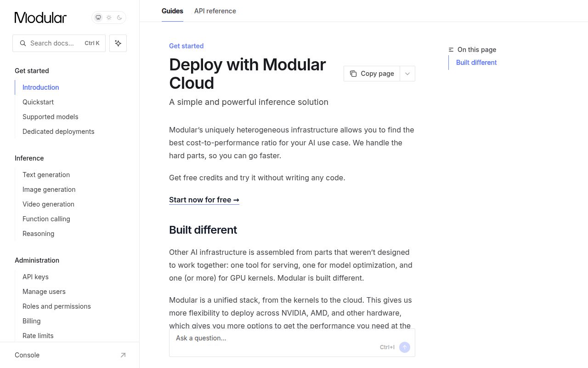
Task: Open the Guides tab
Action: click(172, 11)
